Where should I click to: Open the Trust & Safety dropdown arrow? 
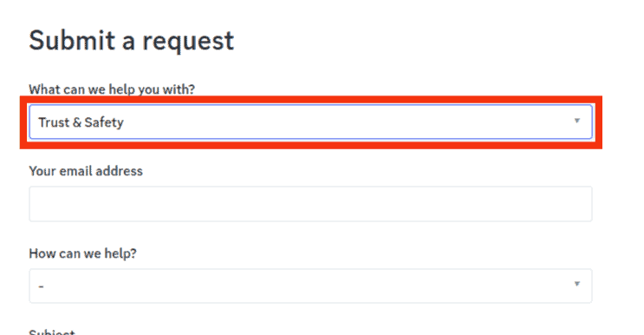(576, 121)
